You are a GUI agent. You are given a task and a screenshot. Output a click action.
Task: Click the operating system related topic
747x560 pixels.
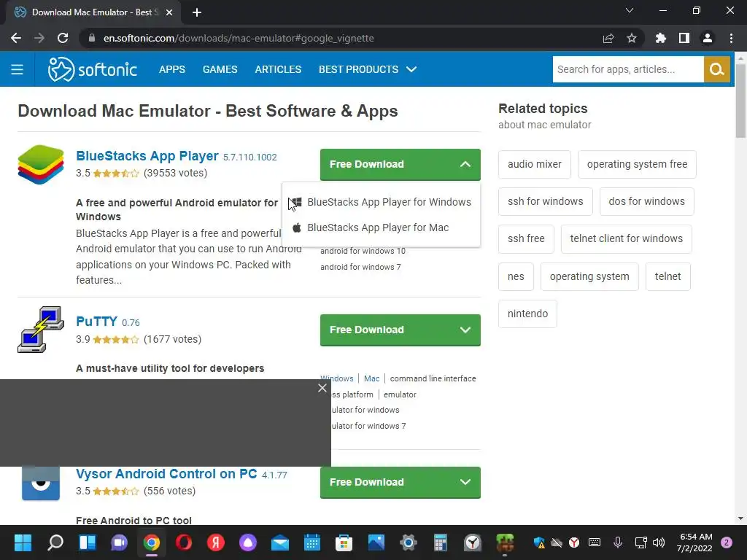coord(589,276)
